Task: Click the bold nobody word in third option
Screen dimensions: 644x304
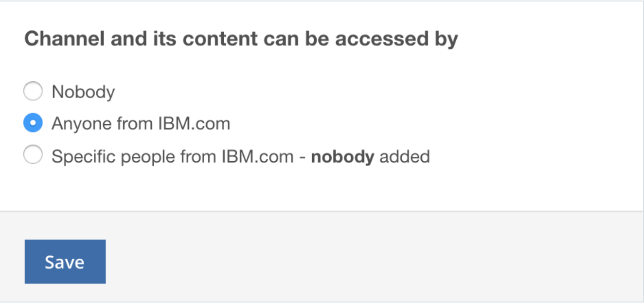Action: (342, 156)
